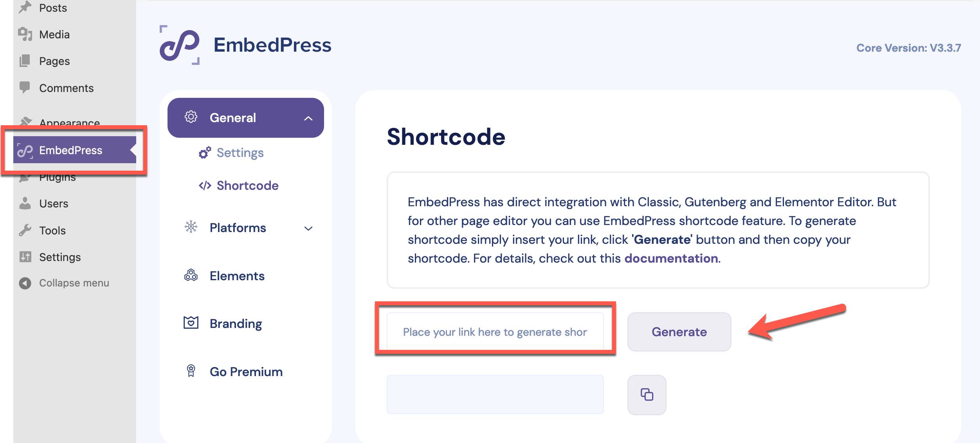980x443 pixels.
Task: Click the EmbedPress logo icon
Action: [180, 45]
